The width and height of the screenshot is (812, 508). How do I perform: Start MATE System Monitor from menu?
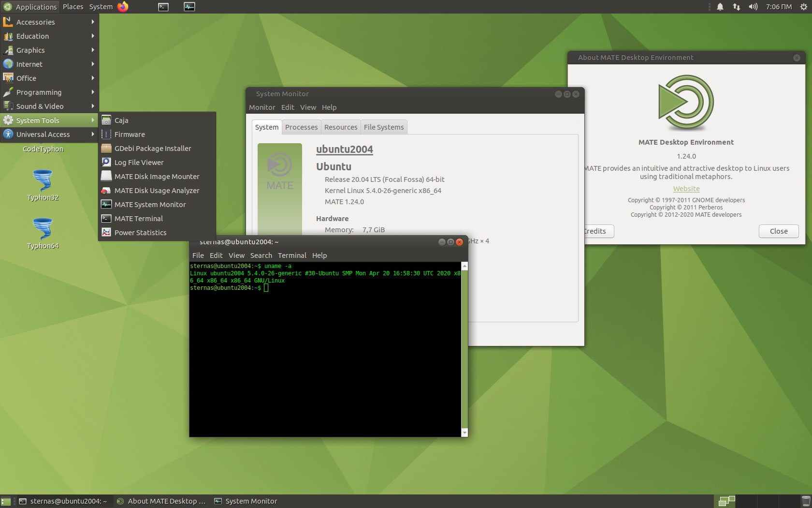[157, 204]
